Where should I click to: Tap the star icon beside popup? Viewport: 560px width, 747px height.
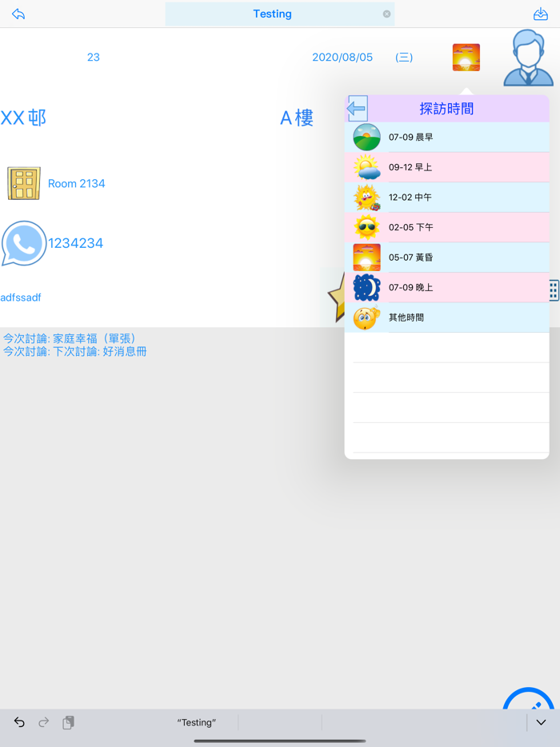tap(337, 298)
